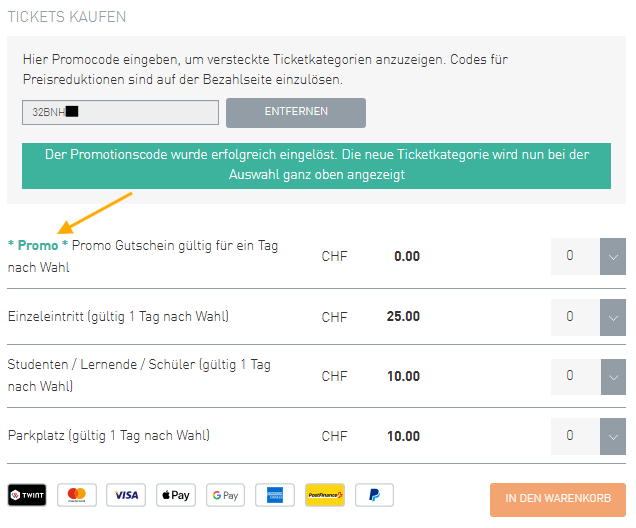Click the TWINT payment icon
Screen dimensions: 636x528
(27, 495)
